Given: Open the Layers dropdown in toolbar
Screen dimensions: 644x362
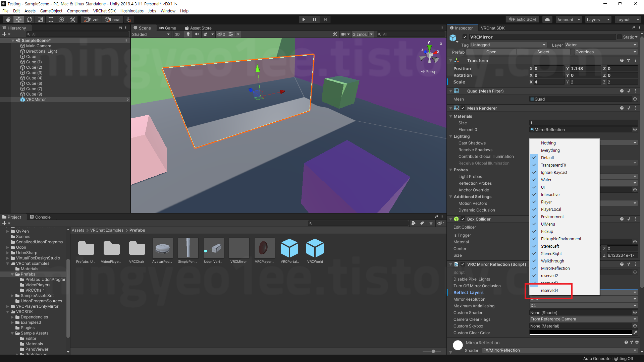Looking at the screenshot, I should (x=598, y=19).
